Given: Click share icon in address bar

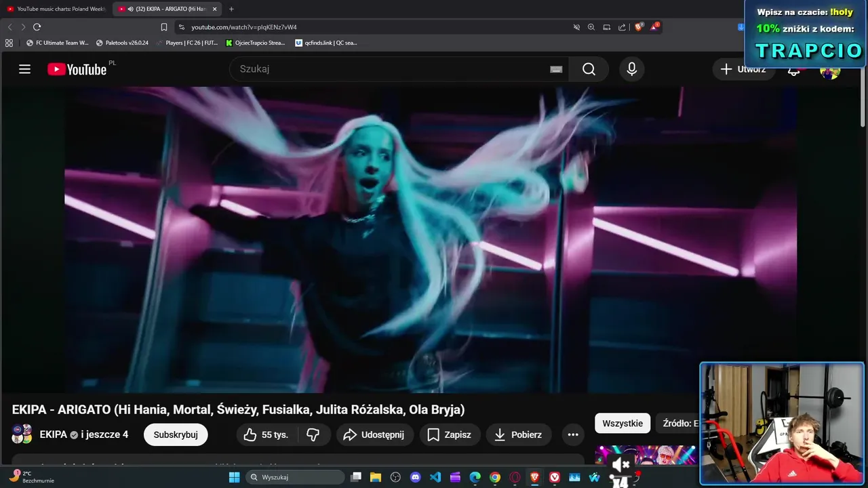Looking at the screenshot, I should [x=622, y=27].
